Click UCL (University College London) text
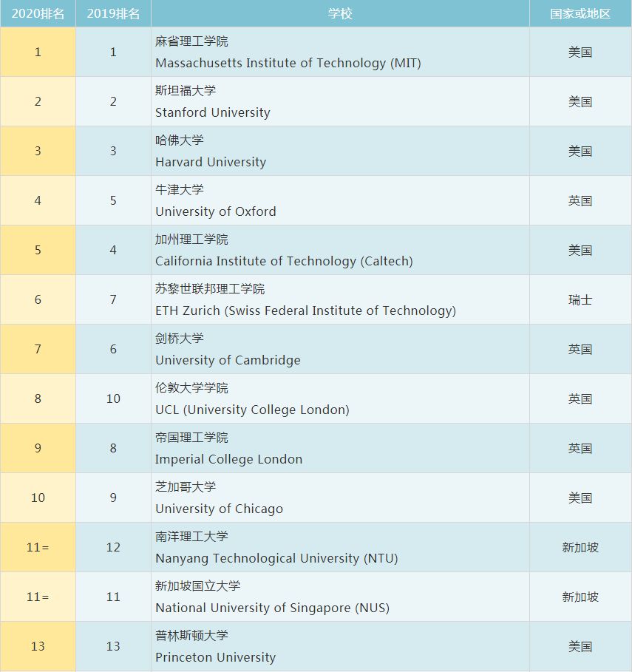This screenshot has height=672, width=632. [x=252, y=410]
